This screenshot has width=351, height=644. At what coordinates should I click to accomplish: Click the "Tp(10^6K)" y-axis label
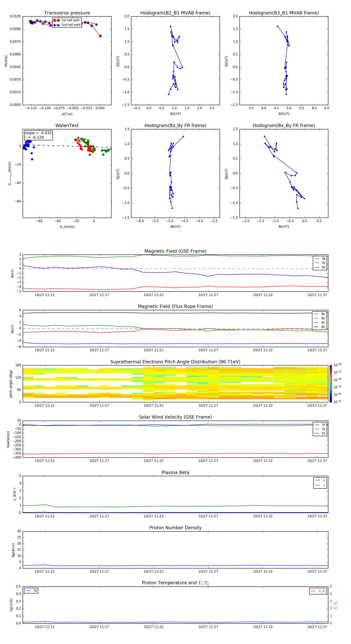pos(11,605)
